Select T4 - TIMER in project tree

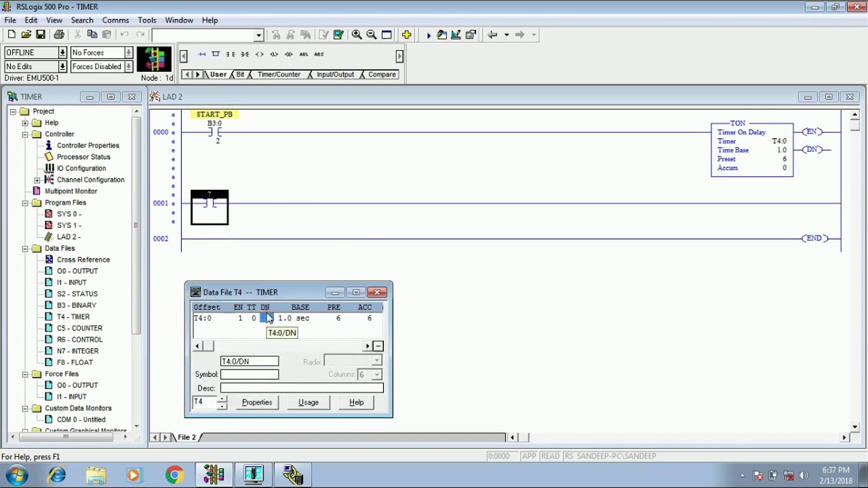click(73, 317)
